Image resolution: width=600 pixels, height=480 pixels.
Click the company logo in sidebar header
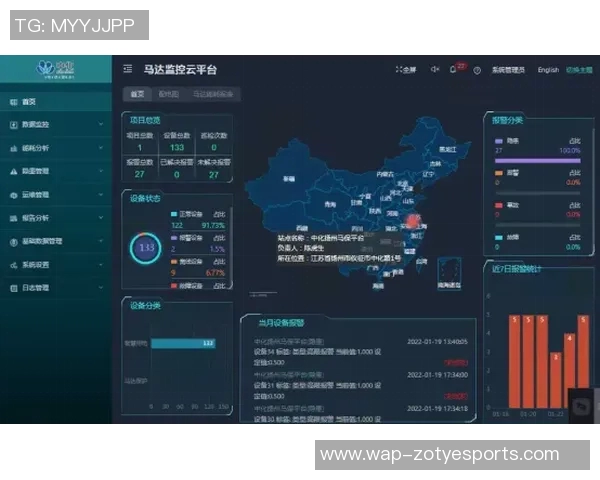pos(55,69)
